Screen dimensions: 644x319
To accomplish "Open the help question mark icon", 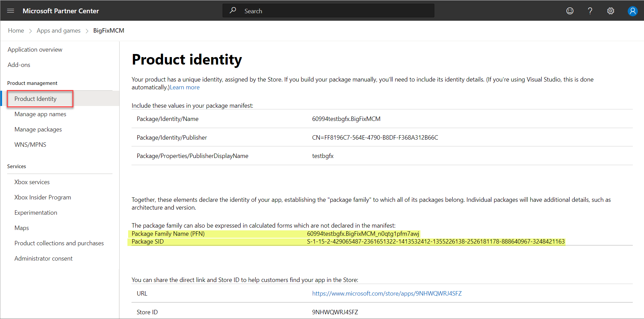I will [590, 11].
